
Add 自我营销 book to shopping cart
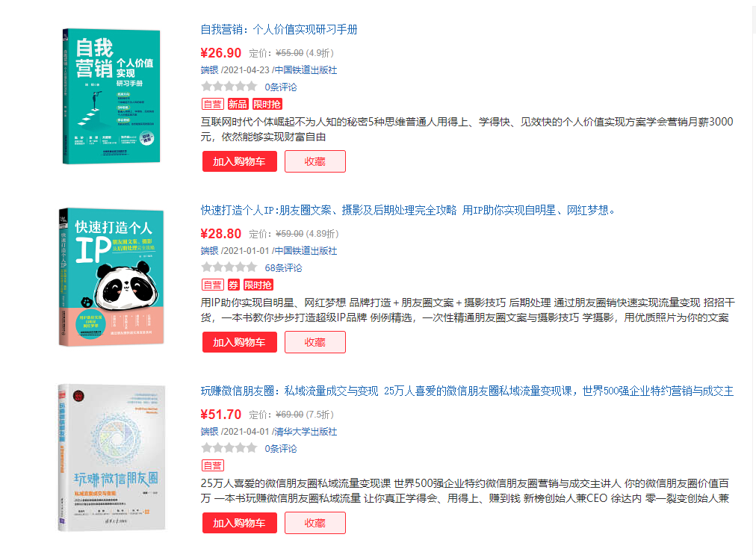[x=240, y=161]
